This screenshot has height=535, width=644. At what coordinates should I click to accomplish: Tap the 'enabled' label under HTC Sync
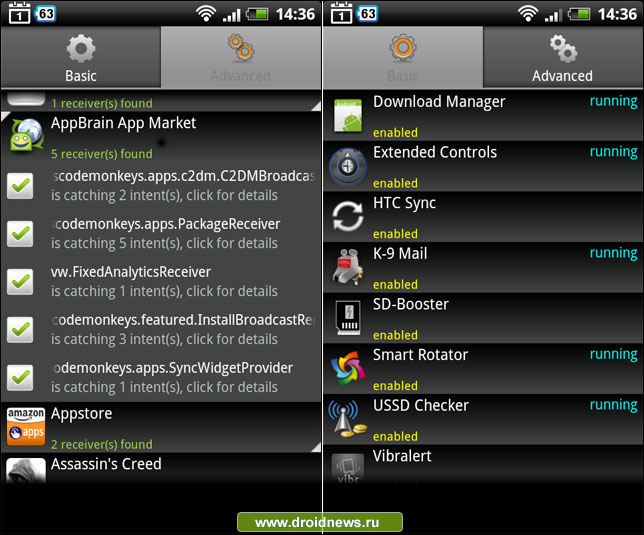tap(395, 234)
